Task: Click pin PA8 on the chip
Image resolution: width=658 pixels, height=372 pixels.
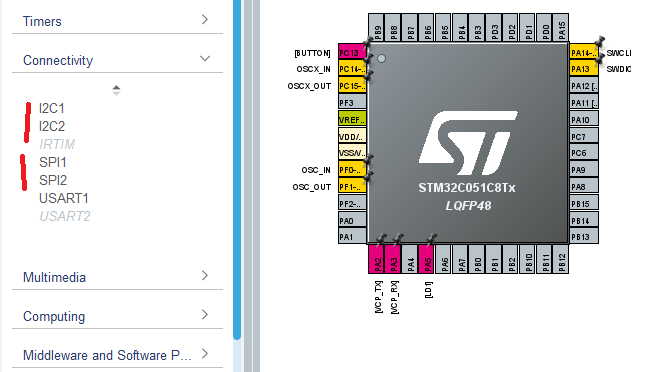Action: 584,186
